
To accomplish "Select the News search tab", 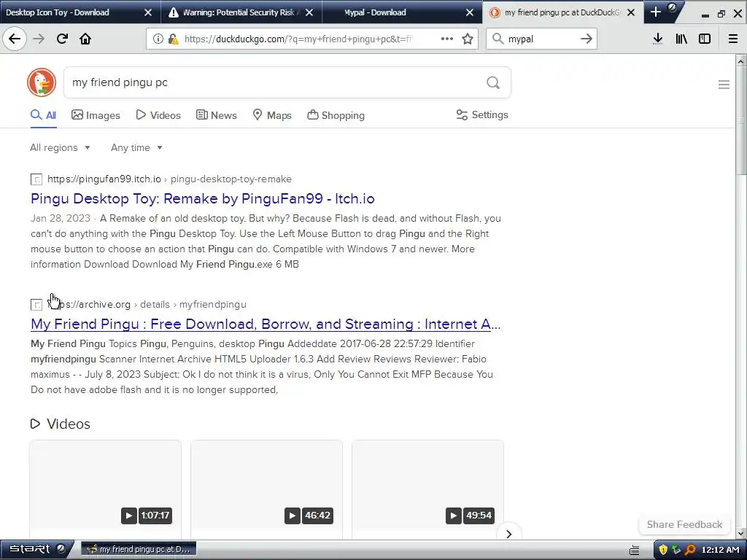I will pos(216,115).
